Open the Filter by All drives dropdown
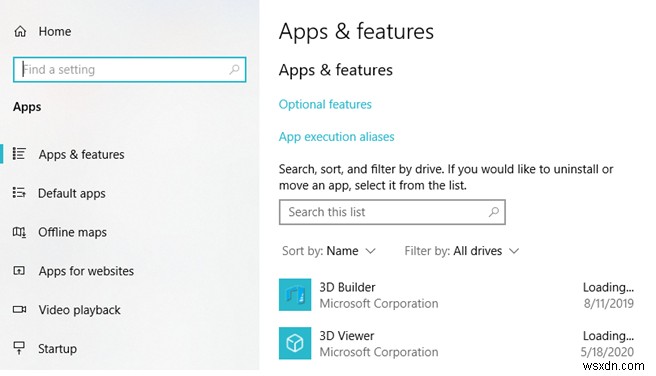Screen dimensions: 656x376 pos(462,251)
